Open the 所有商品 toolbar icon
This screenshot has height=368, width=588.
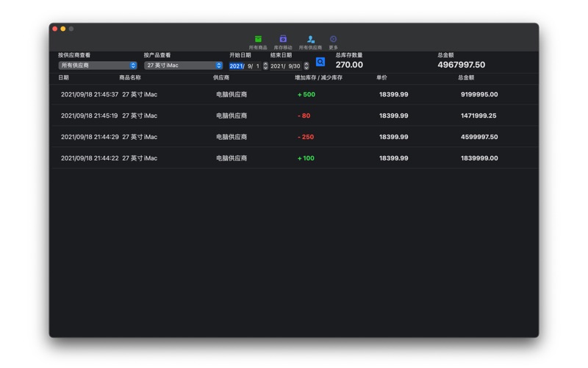(x=258, y=40)
